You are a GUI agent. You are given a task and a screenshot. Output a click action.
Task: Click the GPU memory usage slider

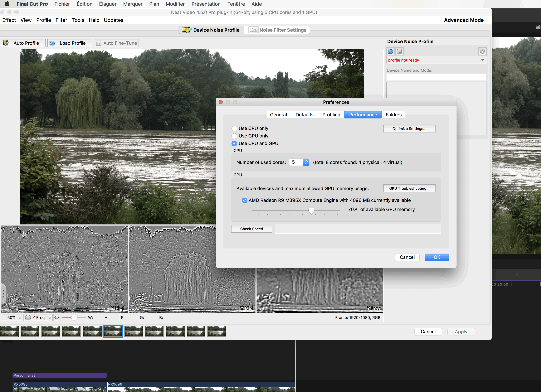pos(296,211)
